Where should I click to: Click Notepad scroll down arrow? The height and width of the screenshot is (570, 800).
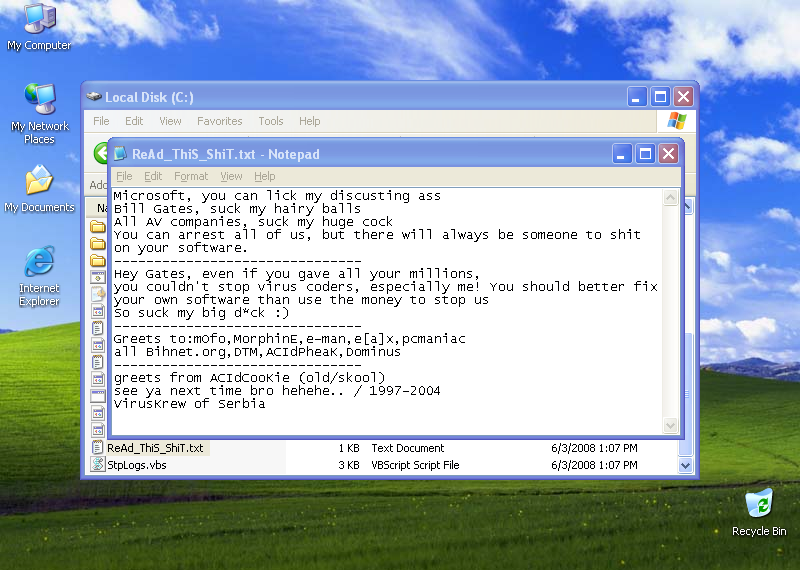pos(670,425)
